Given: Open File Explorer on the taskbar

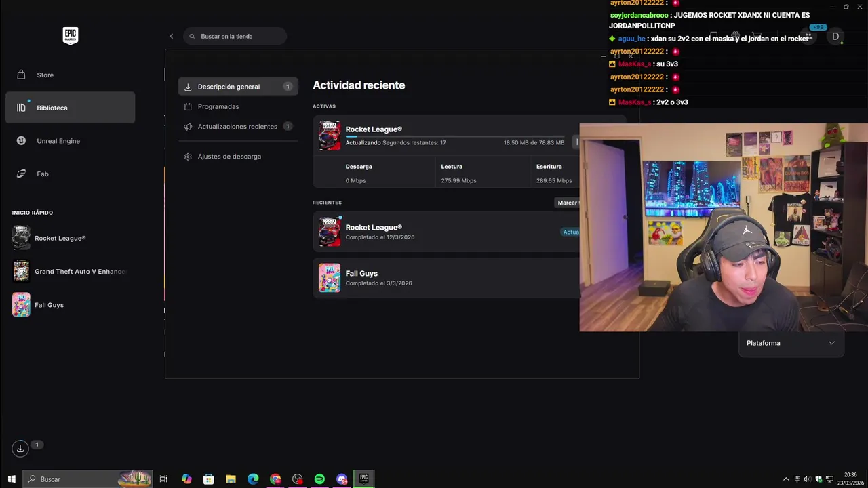Looking at the screenshot, I should coord(231,479).
